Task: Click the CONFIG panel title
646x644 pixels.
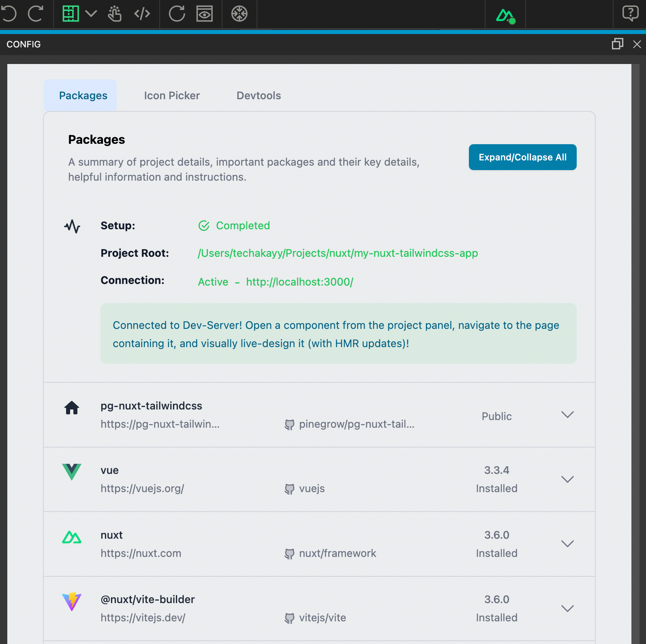Action: (24, 44)
